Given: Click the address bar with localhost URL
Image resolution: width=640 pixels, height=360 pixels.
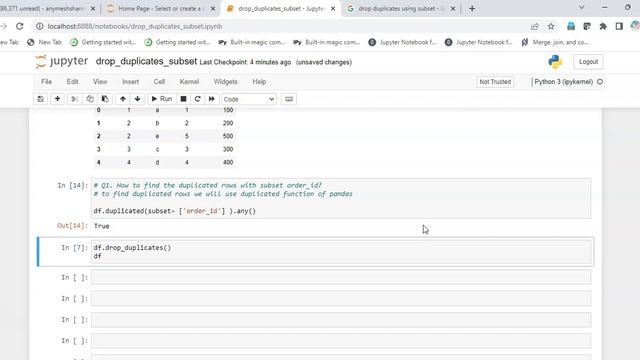Looking at the screenshot, I should point(135,26).
